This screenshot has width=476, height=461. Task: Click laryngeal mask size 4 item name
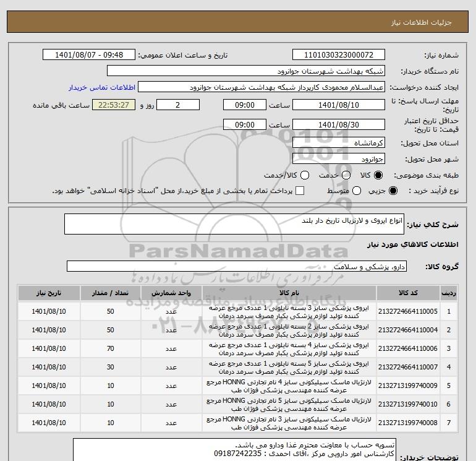[289, 386]
